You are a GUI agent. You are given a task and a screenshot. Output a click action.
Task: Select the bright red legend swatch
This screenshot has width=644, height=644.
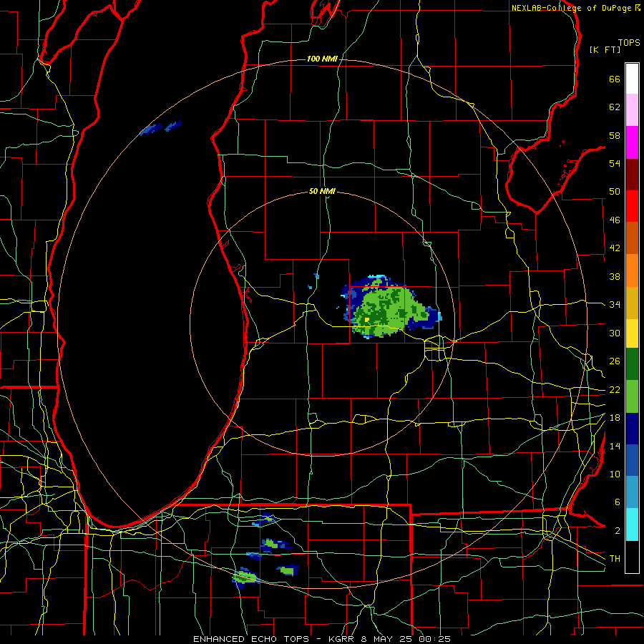632,206
